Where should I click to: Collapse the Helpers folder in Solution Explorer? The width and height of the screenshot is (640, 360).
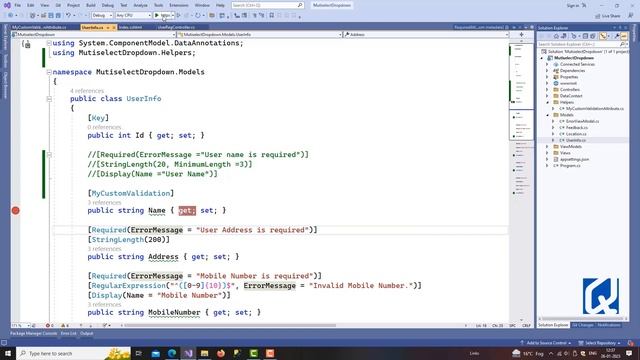(548, 102)
